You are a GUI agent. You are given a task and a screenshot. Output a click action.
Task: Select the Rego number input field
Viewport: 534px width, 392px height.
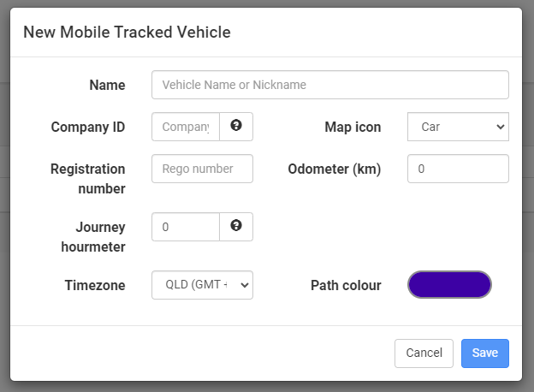tap(202, 169)
